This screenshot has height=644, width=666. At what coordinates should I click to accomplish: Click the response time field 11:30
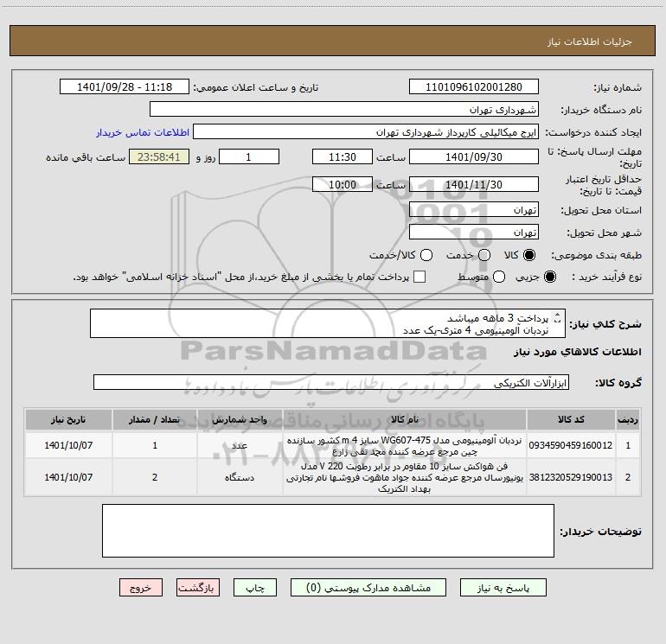(343, 156)
